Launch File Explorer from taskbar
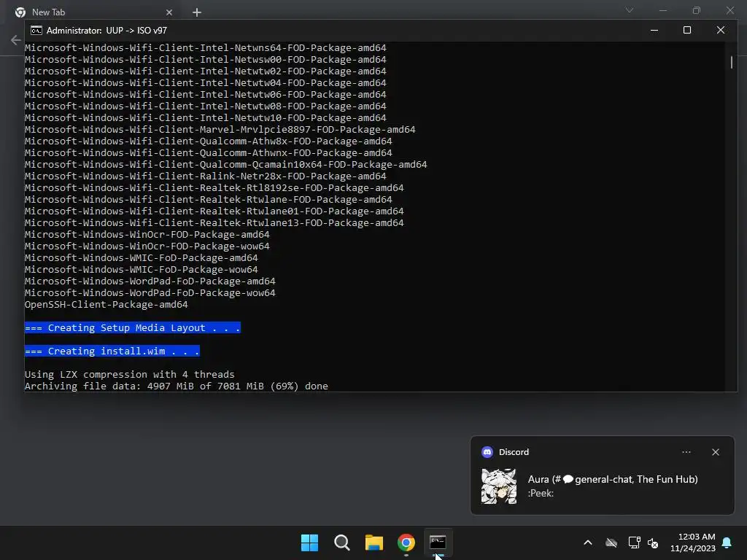Screen dimensions: 747x560 (x=374, y=542)
